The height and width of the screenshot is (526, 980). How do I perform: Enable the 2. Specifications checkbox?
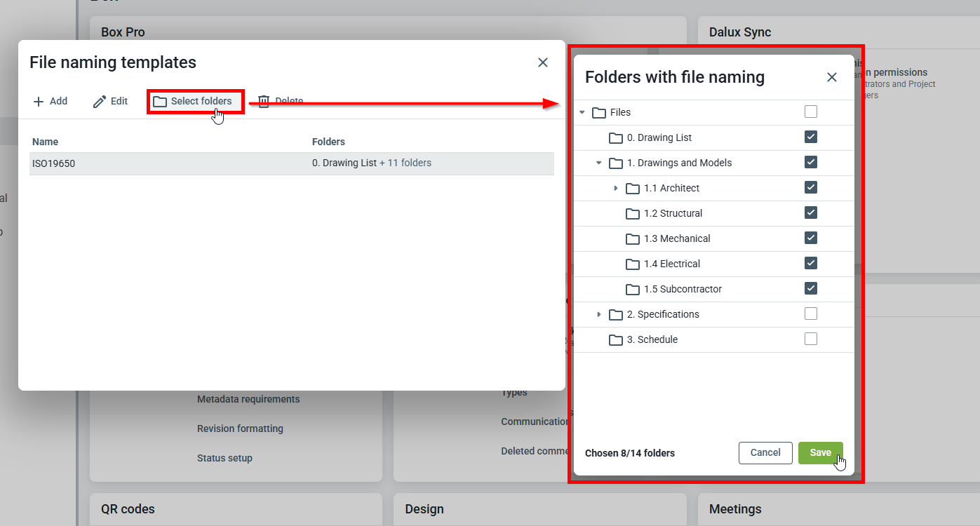(811, 313)
